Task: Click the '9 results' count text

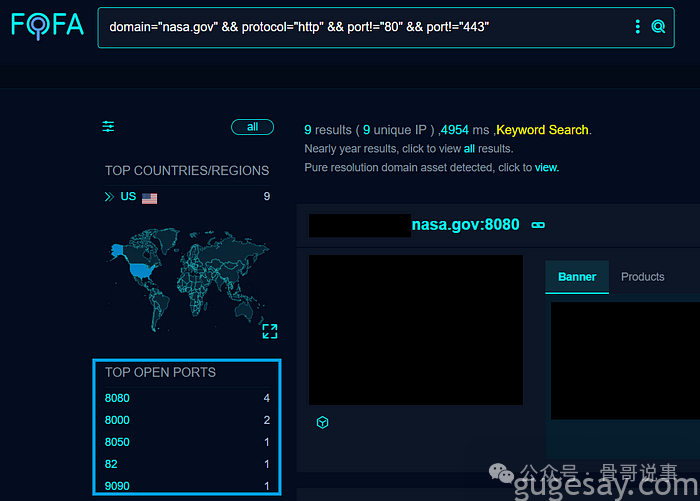Action: tap(328, 130)
